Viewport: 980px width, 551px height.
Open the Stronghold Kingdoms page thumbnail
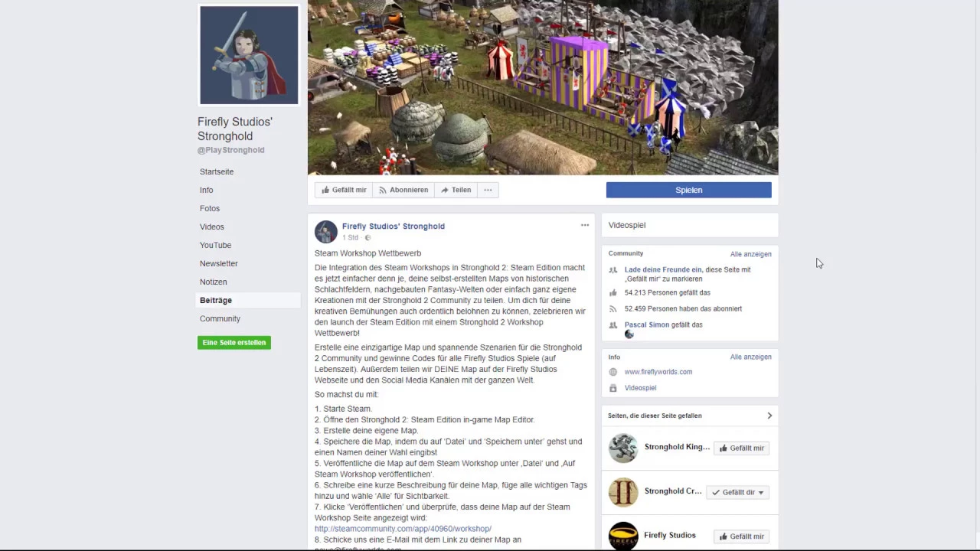click(x=623, y=448)
